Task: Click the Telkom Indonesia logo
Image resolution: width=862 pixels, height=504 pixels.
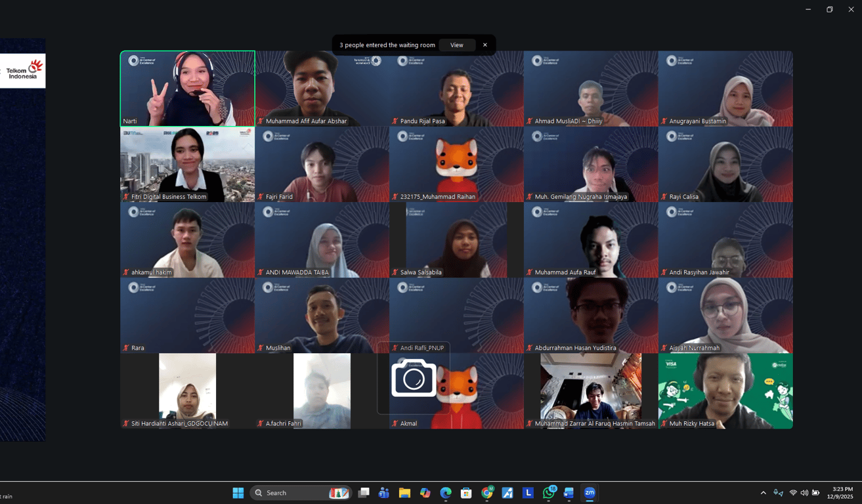Action: [23, 71]
